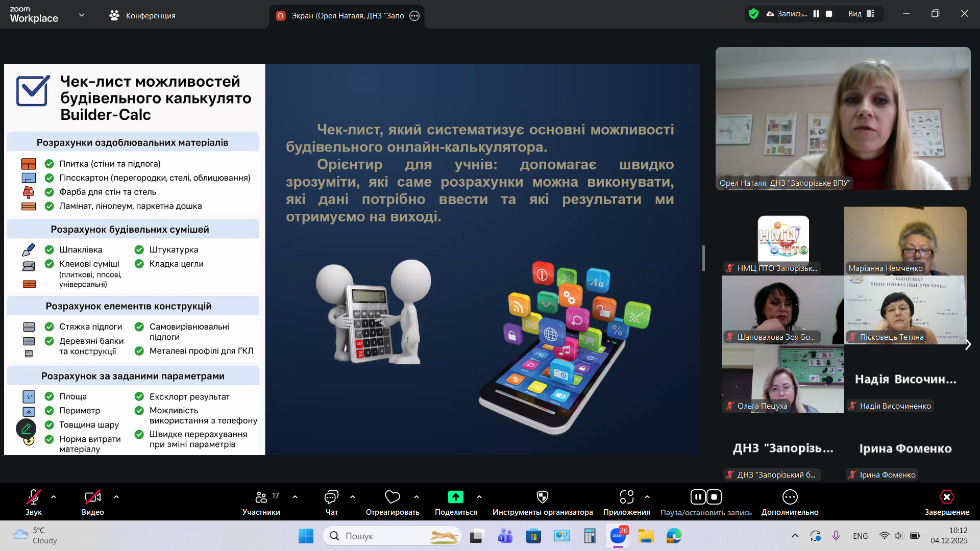980x551 pixels.
Task: Open the Вид view layout menu
Action: pyautogui.click(x=862, y=14)
